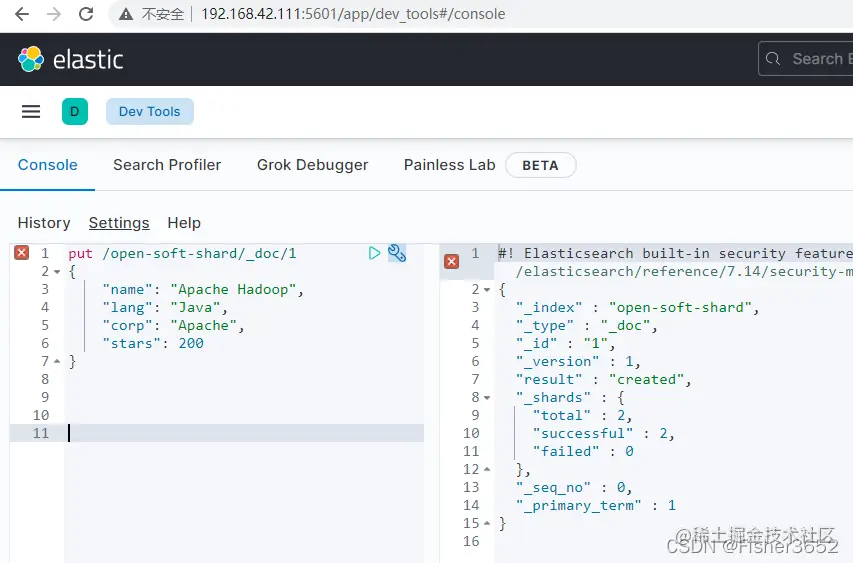
Task: Click the BETA badge
Action: tap(541, 165)
